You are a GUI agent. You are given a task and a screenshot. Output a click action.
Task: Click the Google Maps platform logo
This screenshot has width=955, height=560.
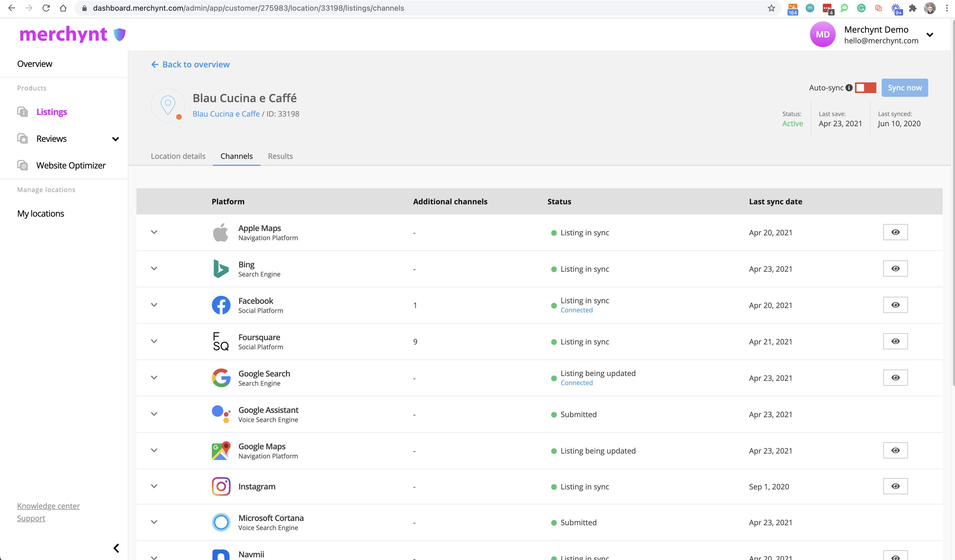(x=221, y=451)
